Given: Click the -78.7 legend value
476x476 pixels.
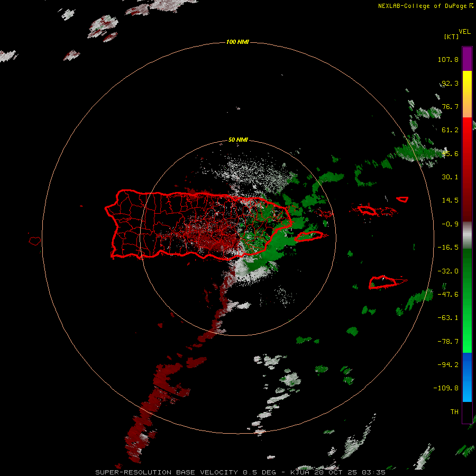Looking at the screenshot, I should pos(448,342).
